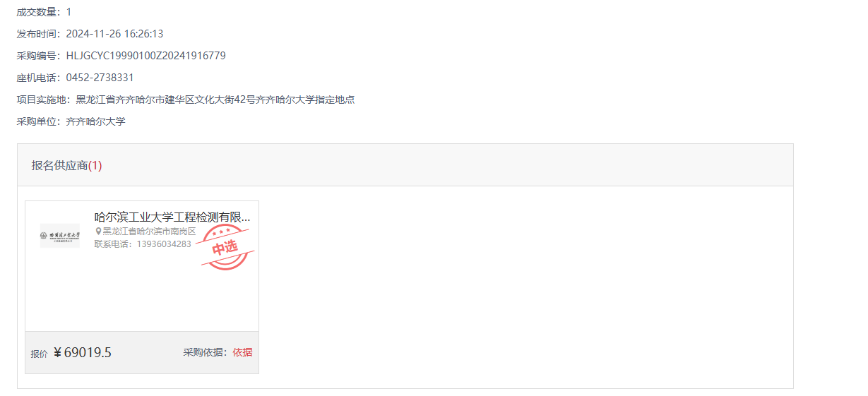Select the contact phone 13936034283
The width and height of the screenshot is (868, 396).
[x=164, y=244]
